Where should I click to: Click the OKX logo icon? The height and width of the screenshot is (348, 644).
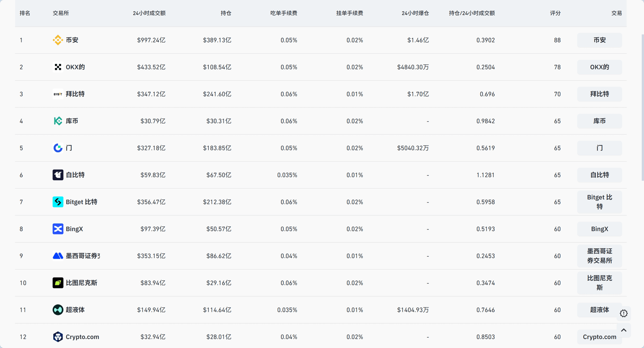58,67
